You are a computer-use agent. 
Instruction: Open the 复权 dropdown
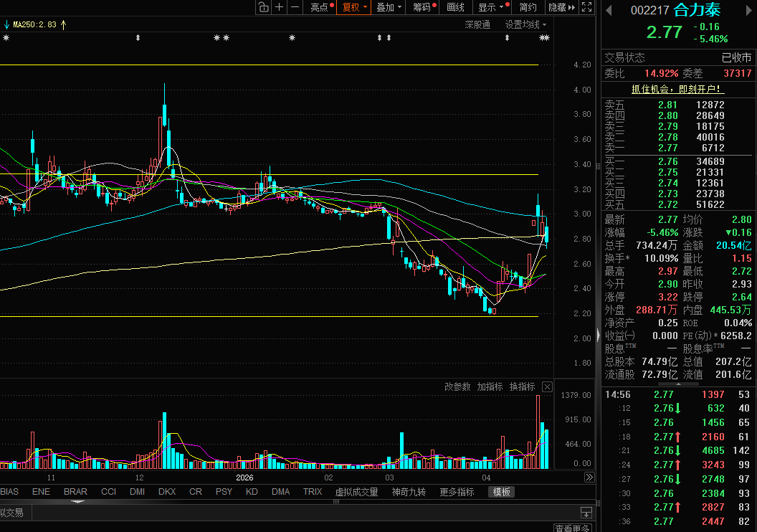(x=354, y=7)
